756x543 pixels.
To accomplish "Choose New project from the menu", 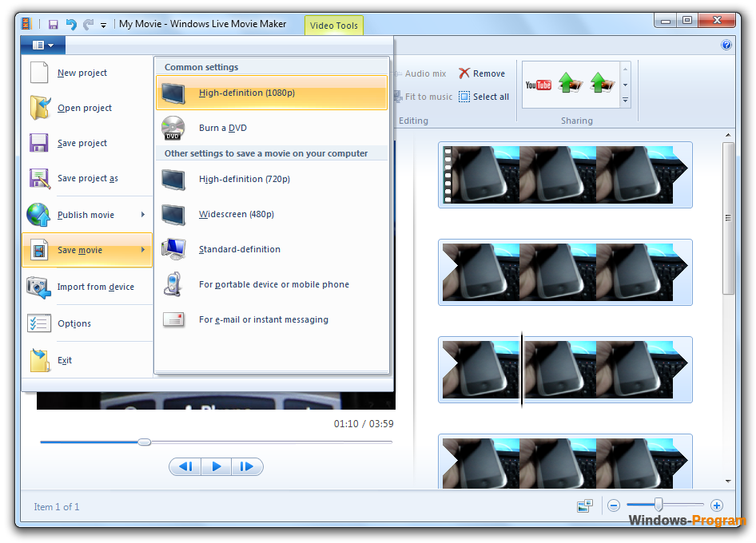I will click(88, 73).
